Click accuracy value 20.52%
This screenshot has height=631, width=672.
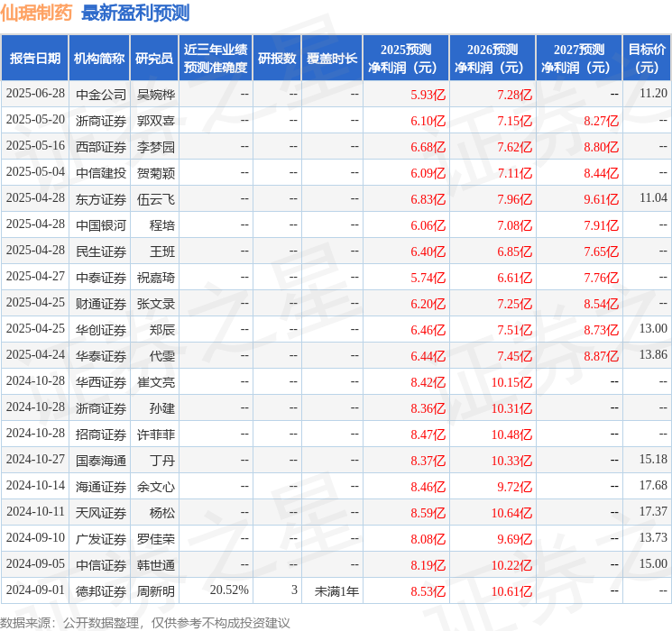[x=229, y=590]
